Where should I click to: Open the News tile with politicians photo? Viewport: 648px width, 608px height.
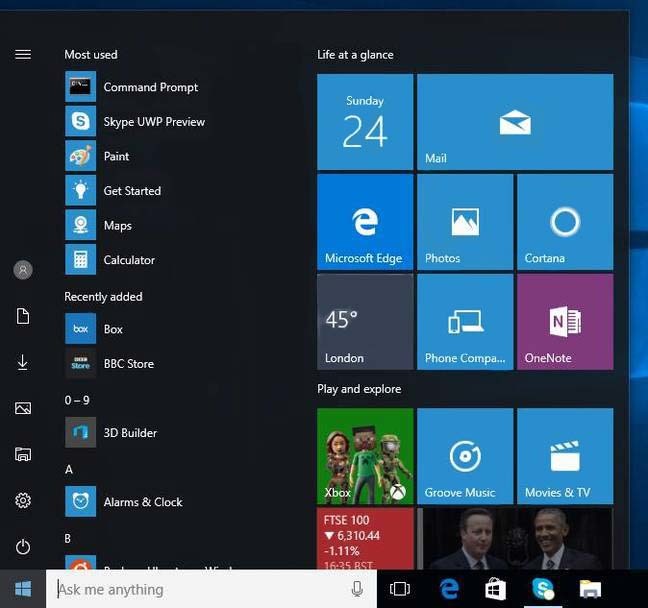click(515, 539)
